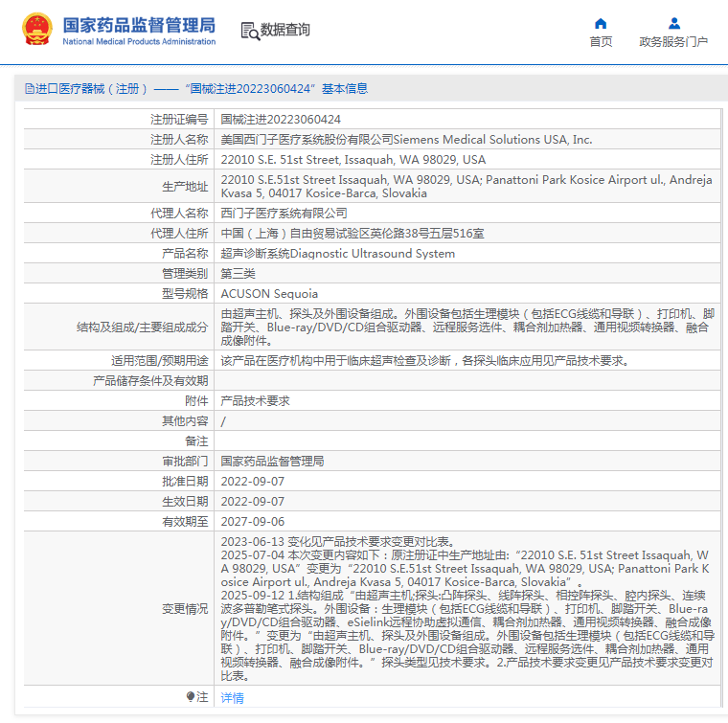Open the 详情 details link

tap(233, 698)
